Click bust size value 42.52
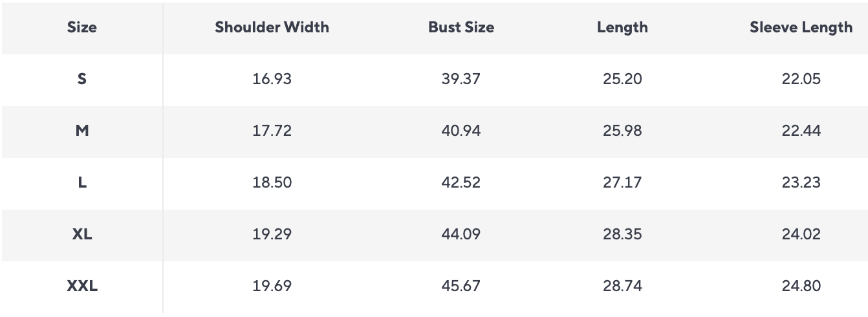This screenshot has height=317, width=868. pyautogui.click(x=461, y=182)
